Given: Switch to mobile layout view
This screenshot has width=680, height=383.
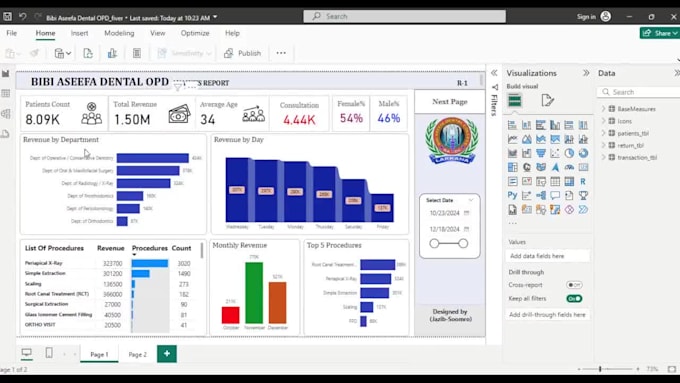Looking at the screenshot, I should pos(49,353).
